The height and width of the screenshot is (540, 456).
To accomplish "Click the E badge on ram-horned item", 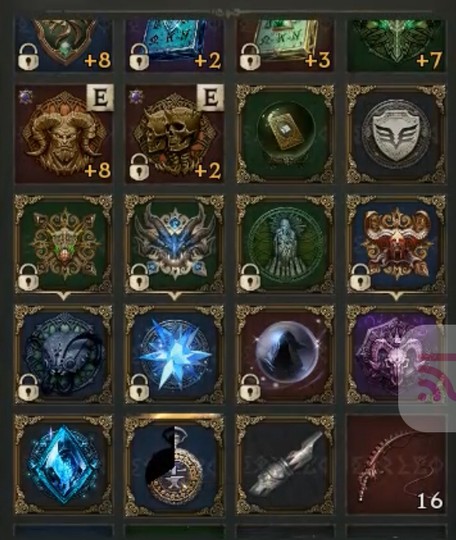I will [100, 98].
